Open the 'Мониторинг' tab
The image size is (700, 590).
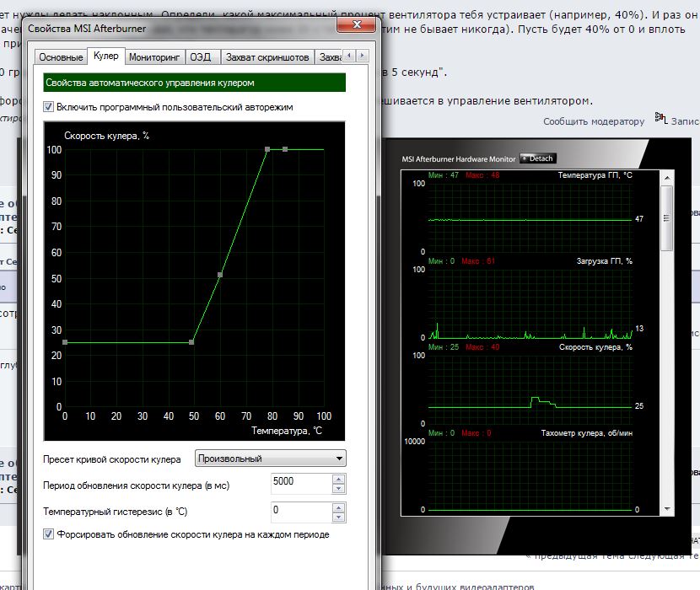(154, 56)
